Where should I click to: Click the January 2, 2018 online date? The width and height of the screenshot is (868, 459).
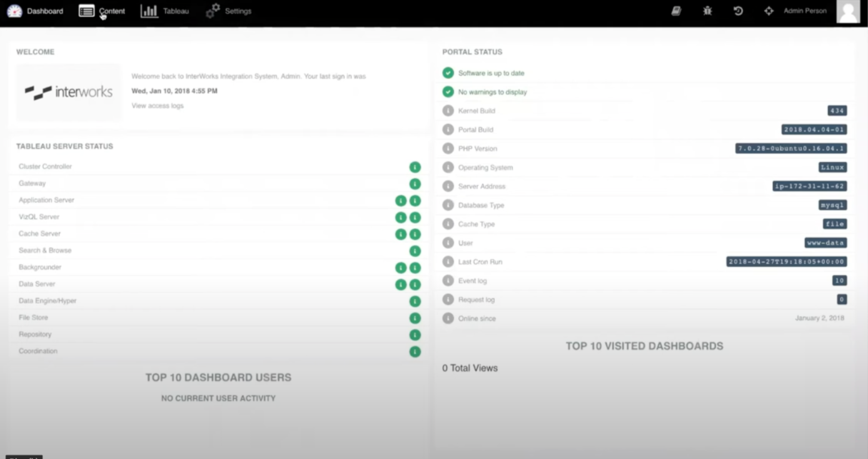tap(820, 318)
